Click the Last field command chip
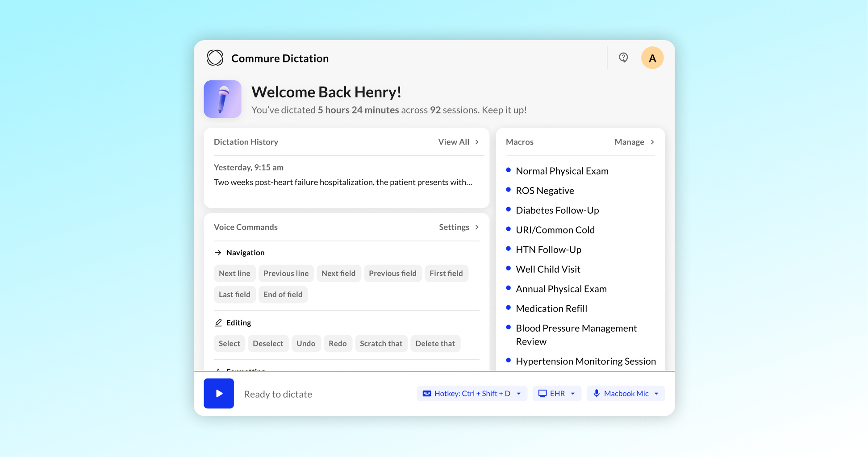Screen dimensions: 868x457 point(234,295)
